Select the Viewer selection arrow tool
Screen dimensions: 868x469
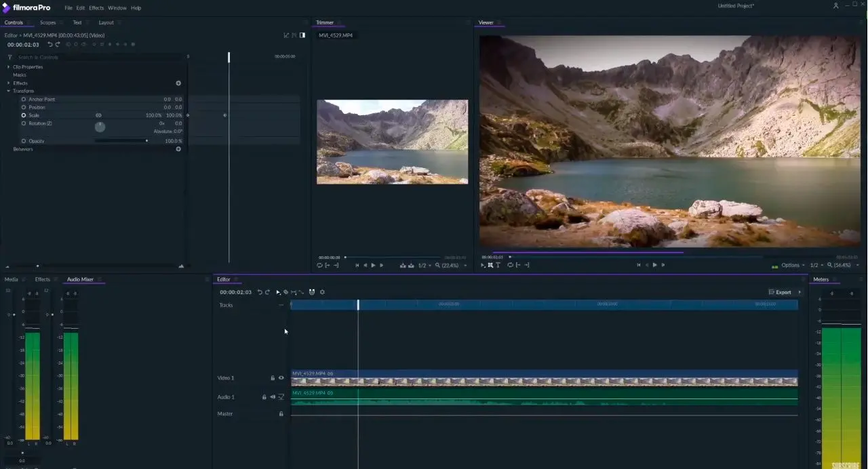[483, 266]
